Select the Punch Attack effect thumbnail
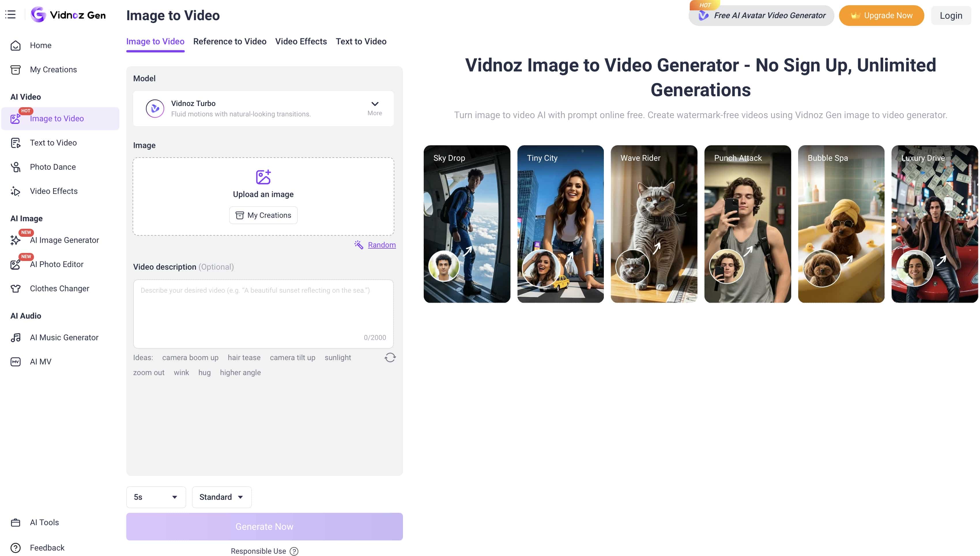Screen dimensions: 980x556 click(747, 224)
